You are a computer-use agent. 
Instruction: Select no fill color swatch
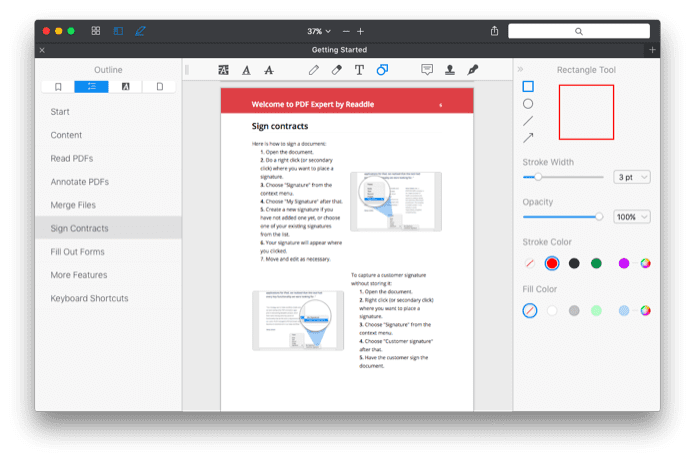[x=530, y=310]
